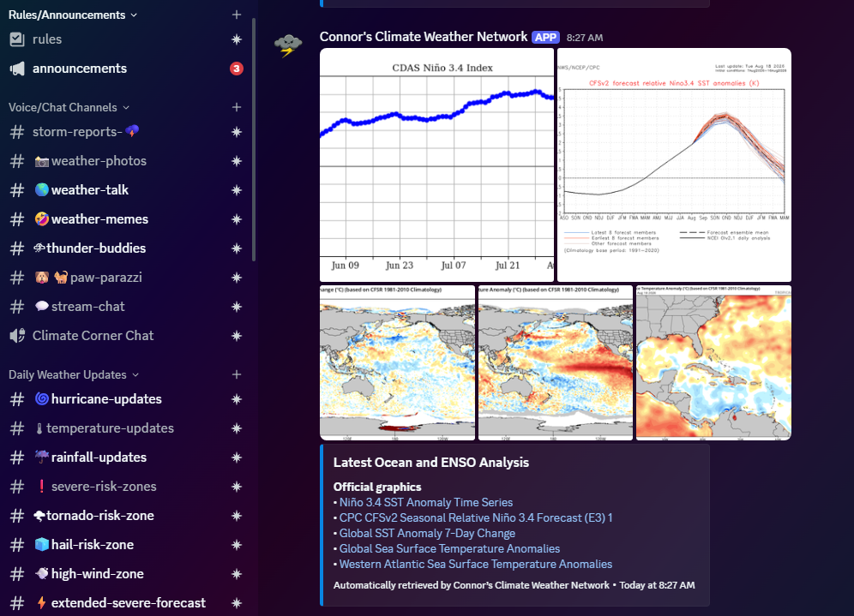Open the weather-photos channel
Image resolution: width=854 pixels, height=616 pixels.
(124, 161)
